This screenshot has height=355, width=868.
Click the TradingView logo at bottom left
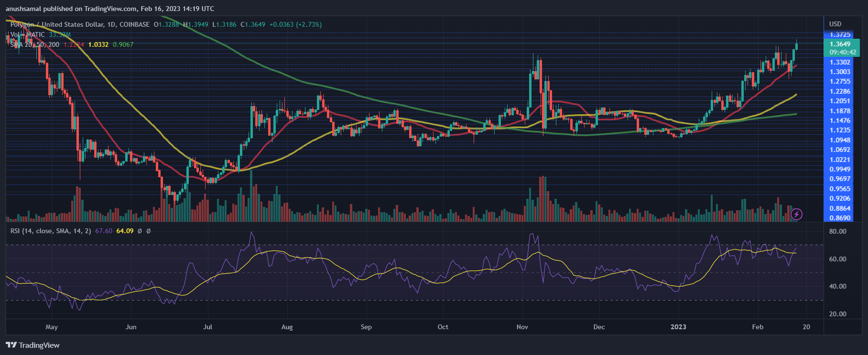coord(33,345)
